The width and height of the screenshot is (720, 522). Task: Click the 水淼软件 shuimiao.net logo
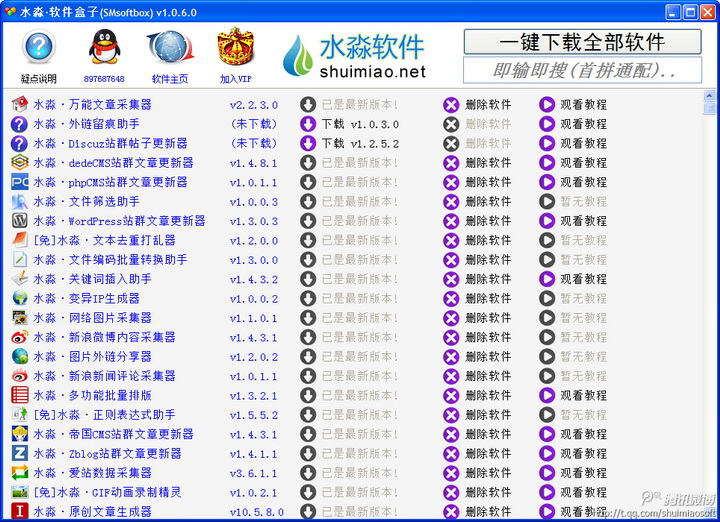click(x=354, y=56)
